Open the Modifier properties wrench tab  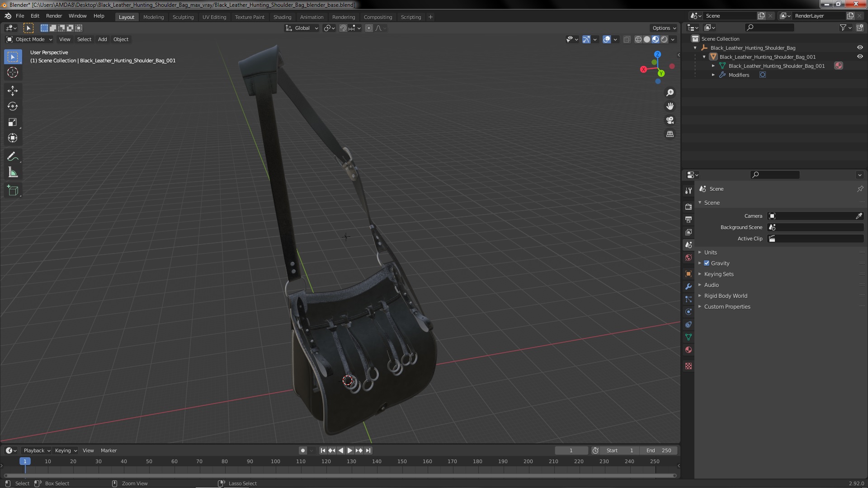point(689,286)
